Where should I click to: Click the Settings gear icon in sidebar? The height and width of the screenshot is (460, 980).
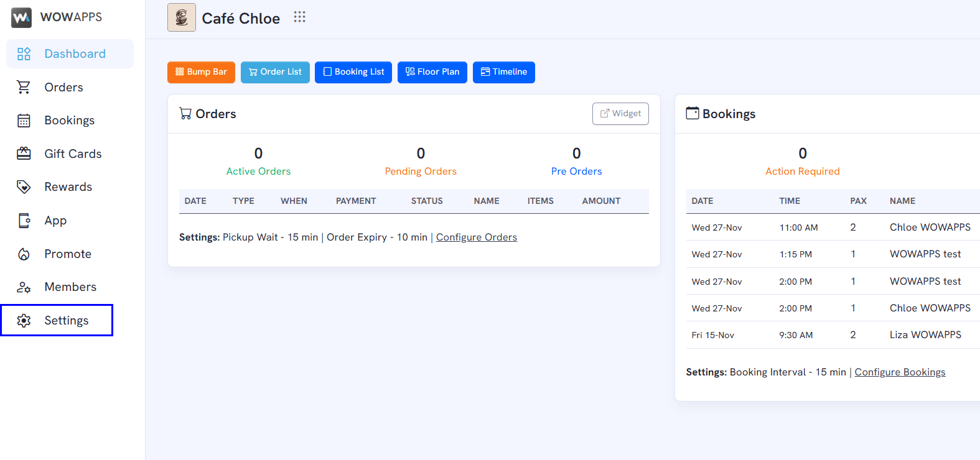tap(24, 321)
